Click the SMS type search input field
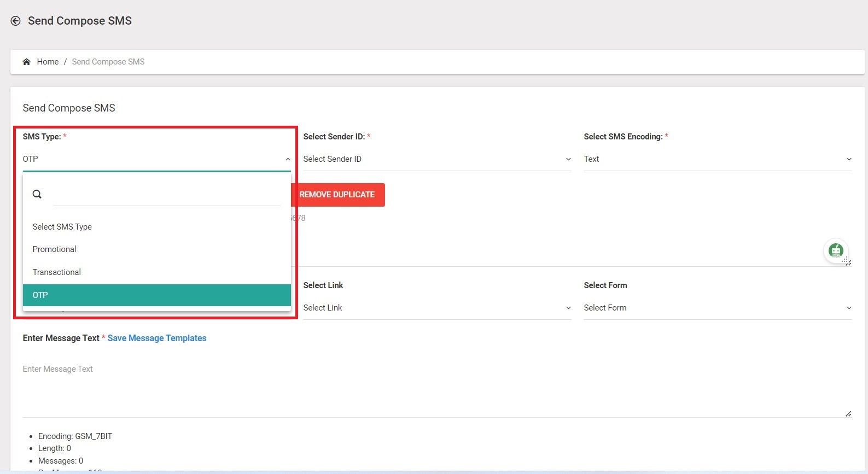This screenshot has width=868, height=474. 166,195
